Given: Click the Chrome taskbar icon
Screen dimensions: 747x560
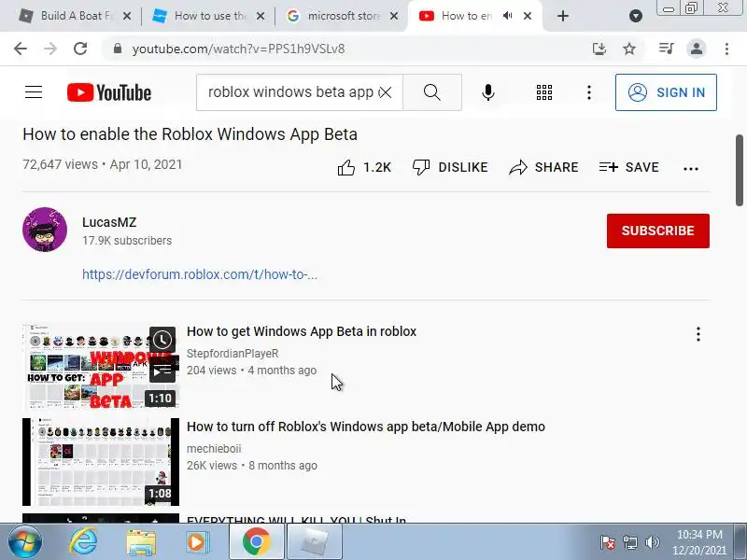Looking at the screenshot, I should [256, 542].
